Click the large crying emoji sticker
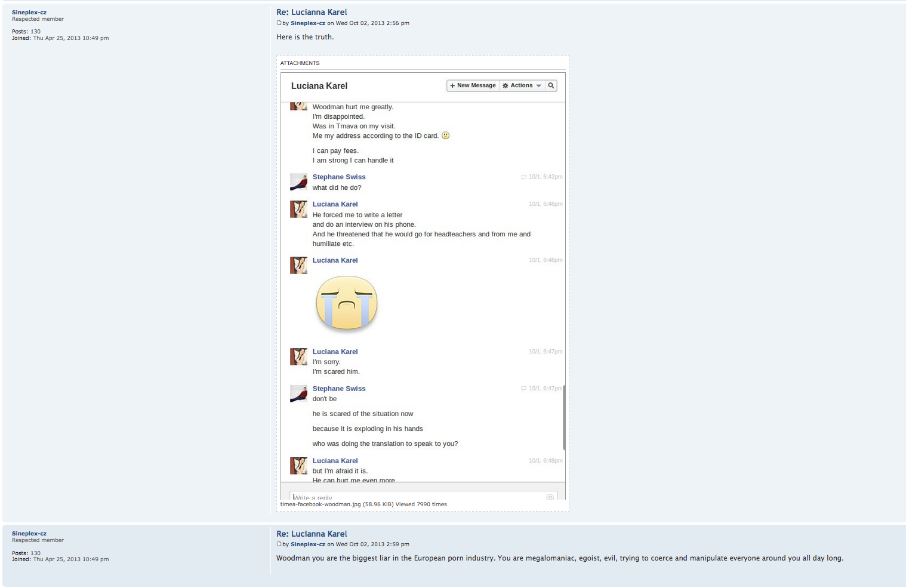 pos(346,303)
